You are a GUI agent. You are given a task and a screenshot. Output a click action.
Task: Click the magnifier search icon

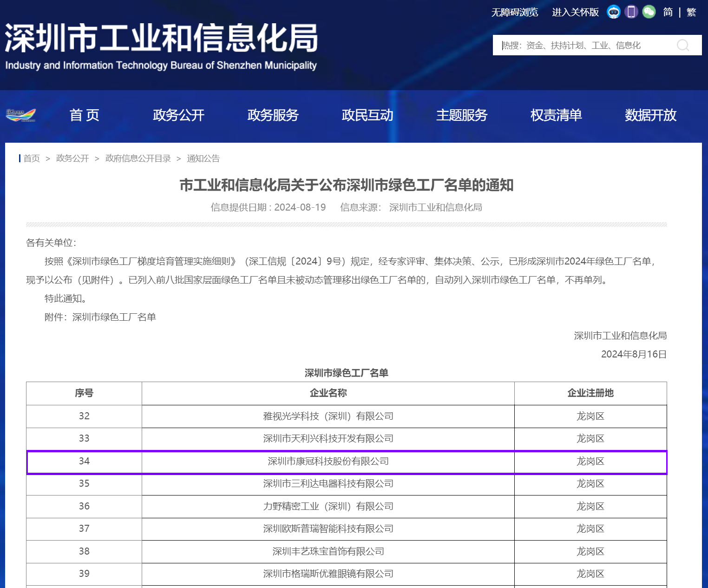point(682,45)
